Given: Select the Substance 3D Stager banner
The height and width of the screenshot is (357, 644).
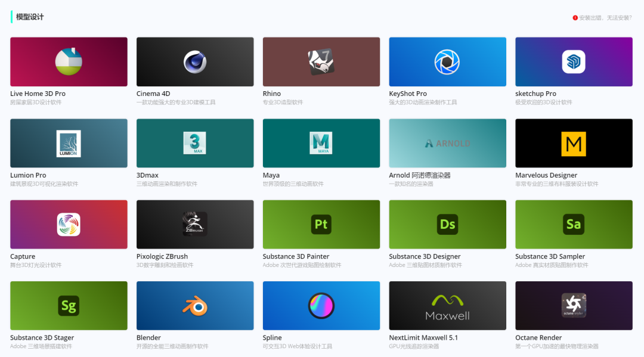Looking at the screenshot, I should pyautogui.click(x=69, y=306).
